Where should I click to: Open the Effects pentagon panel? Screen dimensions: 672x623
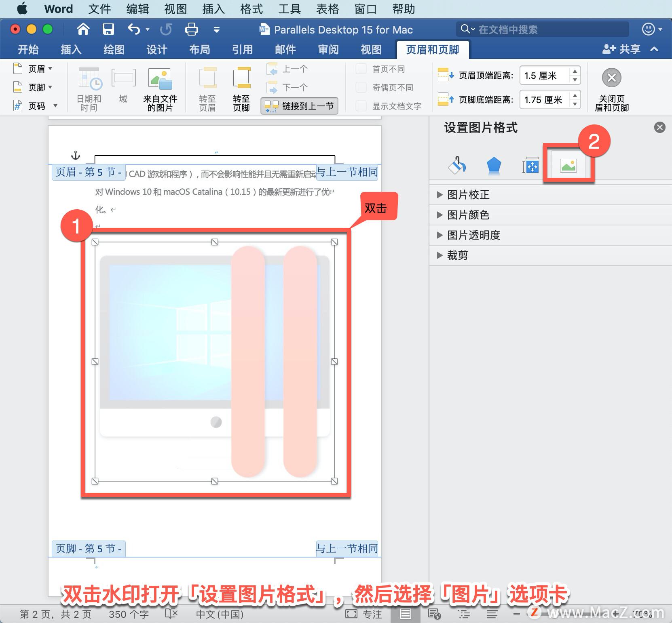click(x=493, y=165)
